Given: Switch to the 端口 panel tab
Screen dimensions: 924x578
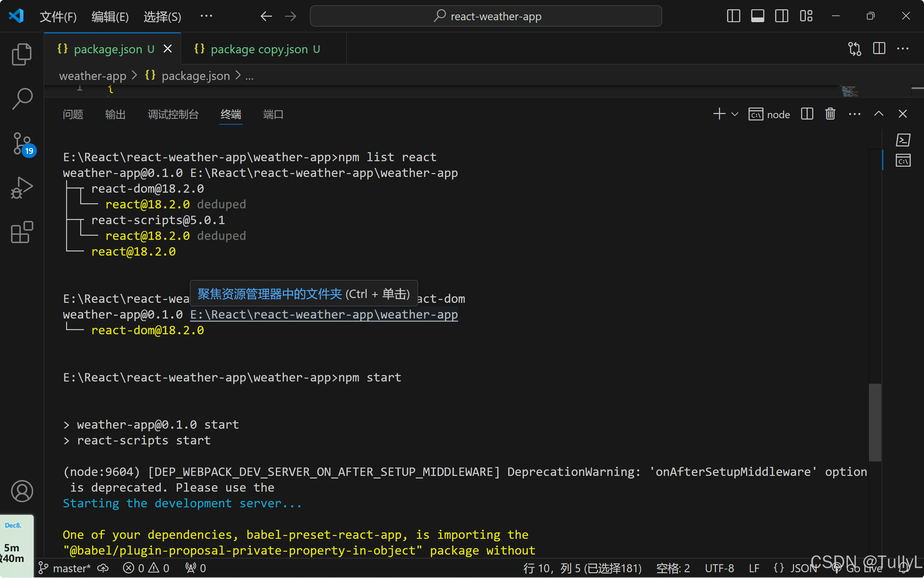Looking at the screenshot, I should (273, 114).
